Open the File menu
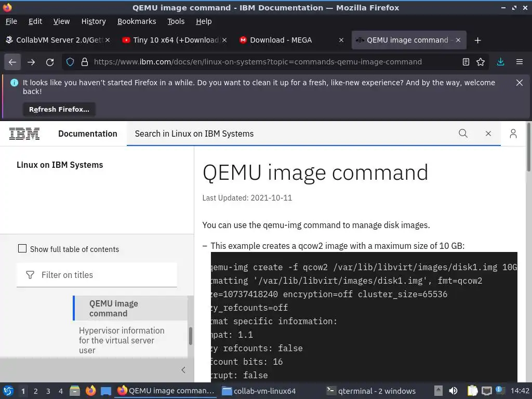The width and height of the screenshot is (532, 399). pos(11,21)
